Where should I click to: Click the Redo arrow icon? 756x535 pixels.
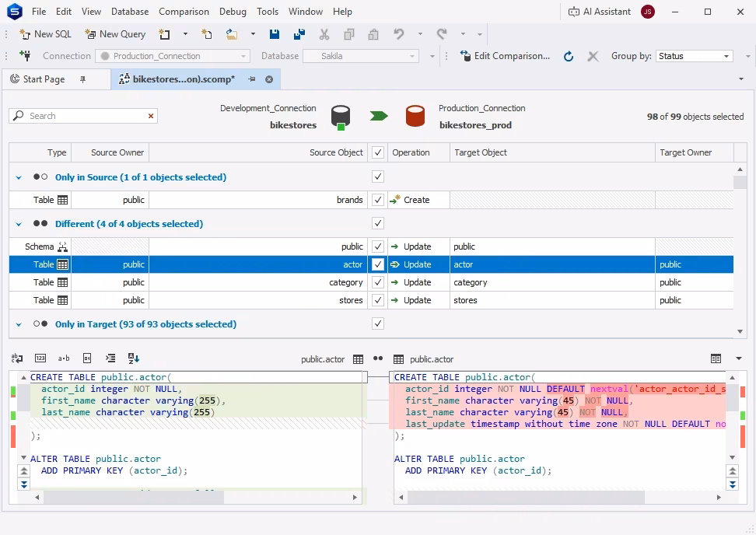pos(442,34)
